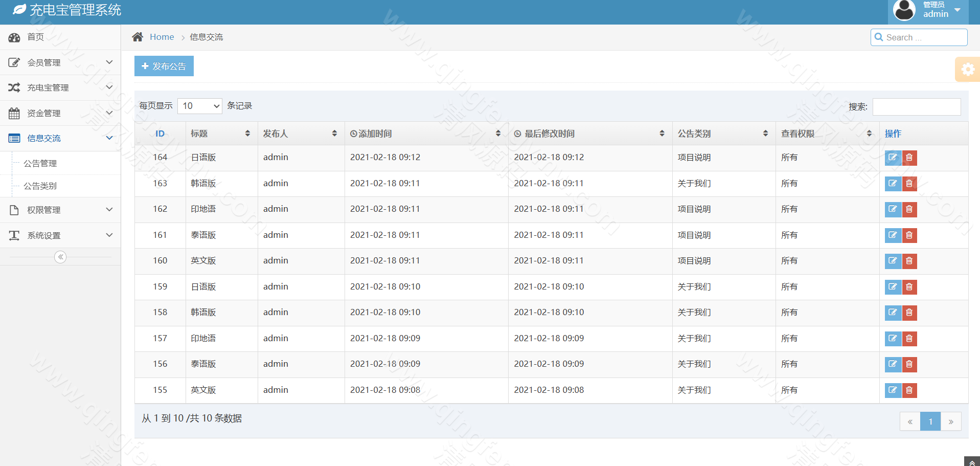The image size is (980, 466).
Task: Click the scroll-to-top arrow icon
Action: pyautogui.click(x=972, y=461)
